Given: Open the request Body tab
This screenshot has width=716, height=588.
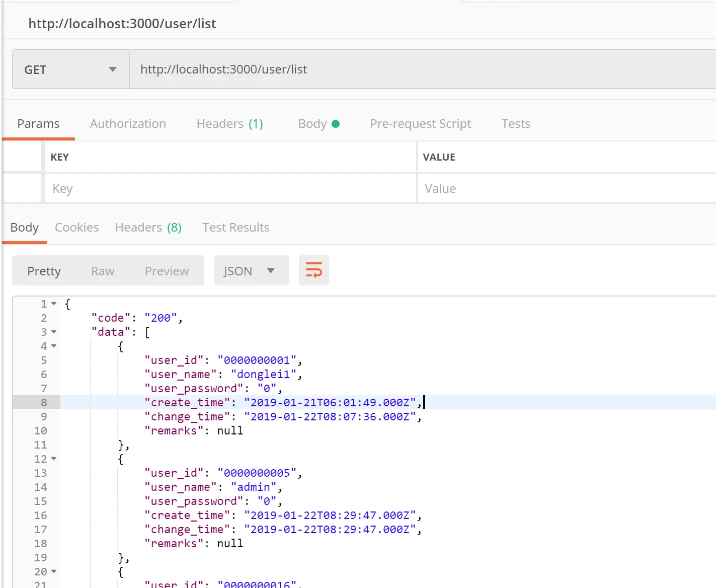Looking at the screenshot, I should pos(319,124).
